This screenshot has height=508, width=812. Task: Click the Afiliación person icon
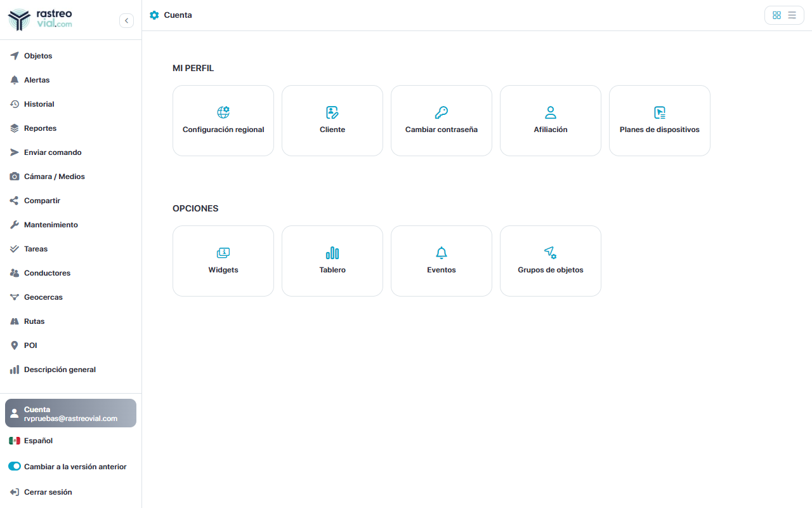pyautogui.click(x=551, y=112)
